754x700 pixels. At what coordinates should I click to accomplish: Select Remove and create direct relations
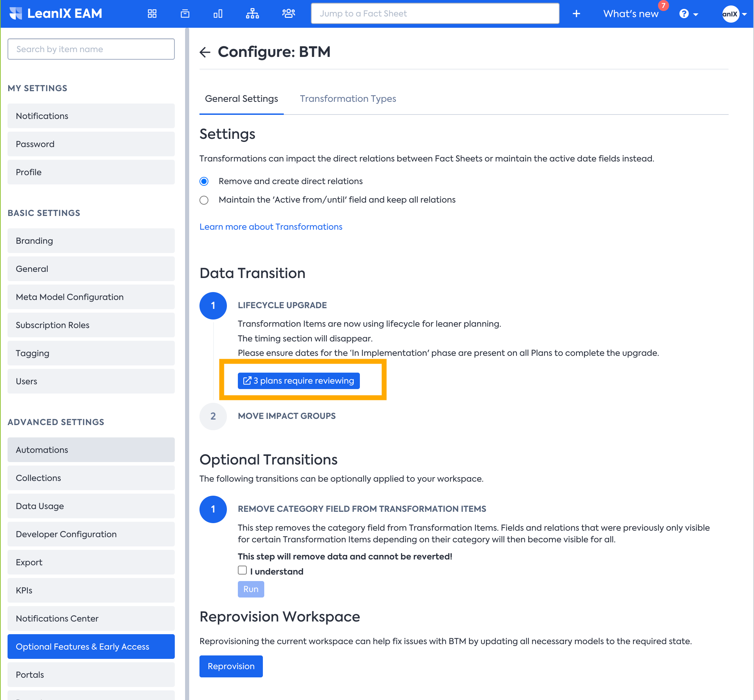204,181
